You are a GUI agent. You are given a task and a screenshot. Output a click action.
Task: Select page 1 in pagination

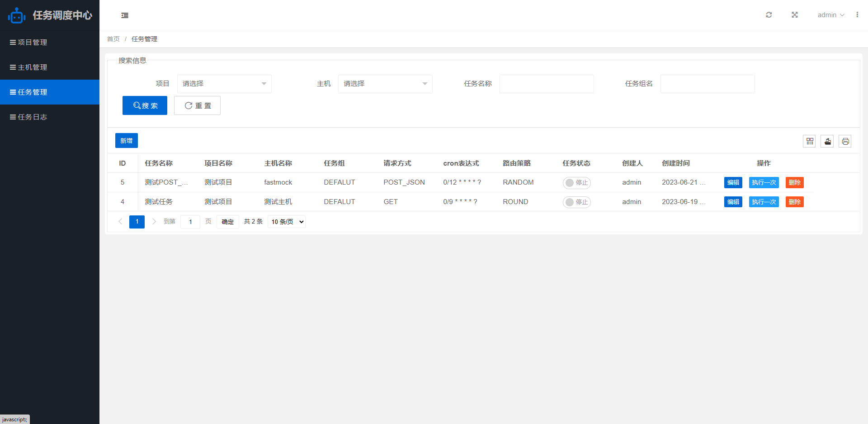(137, 222)
